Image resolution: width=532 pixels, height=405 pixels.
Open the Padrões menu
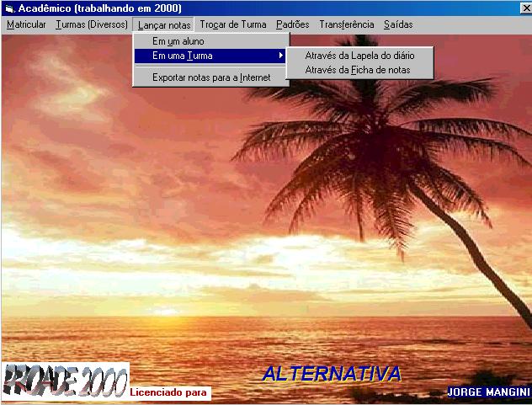(292, 24)
